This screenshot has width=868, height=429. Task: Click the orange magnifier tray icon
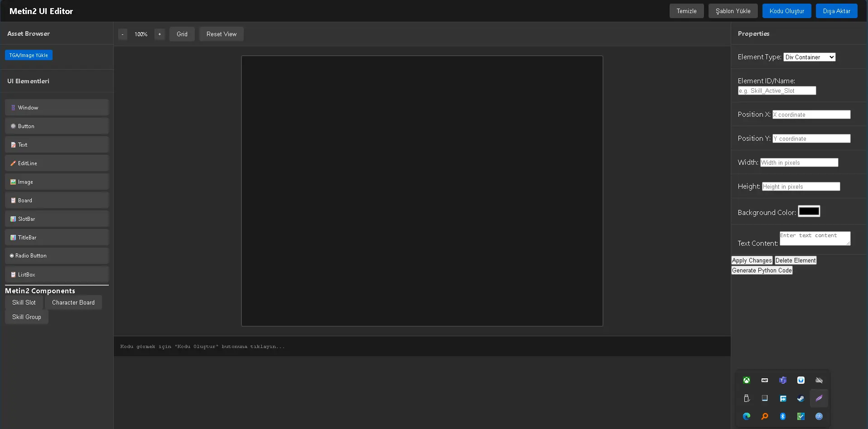click(x=765, y=416)
